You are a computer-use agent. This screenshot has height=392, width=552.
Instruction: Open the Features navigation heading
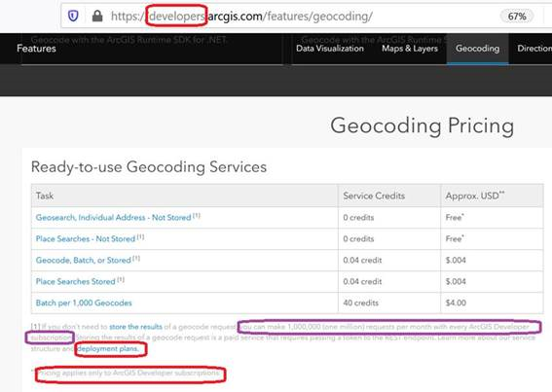point(36,49)
